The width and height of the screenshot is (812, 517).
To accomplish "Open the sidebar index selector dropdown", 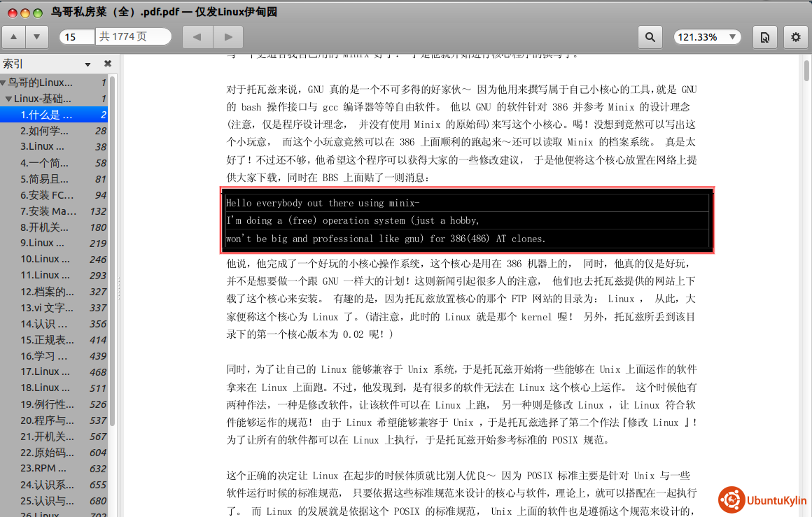I will (x=88, y=64).
